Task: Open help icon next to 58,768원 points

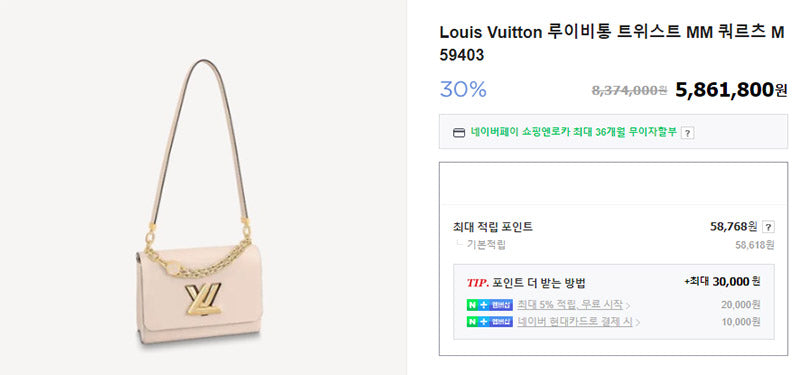Action: 768,228
